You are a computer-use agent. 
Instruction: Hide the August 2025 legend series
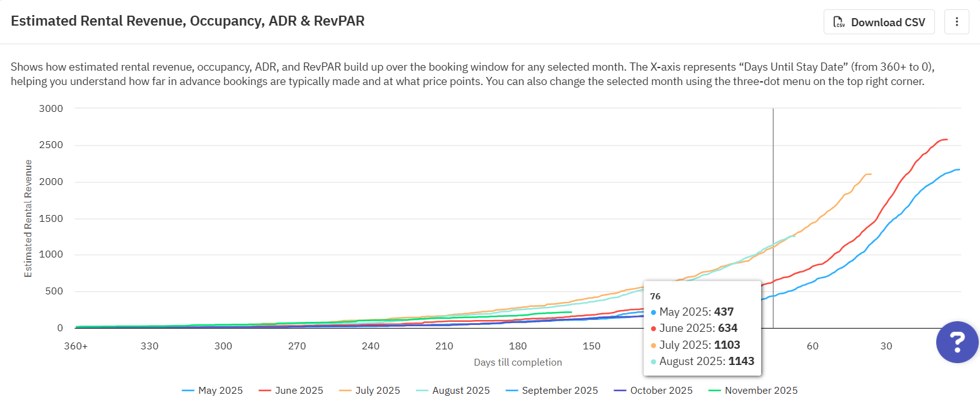[453, 391]
